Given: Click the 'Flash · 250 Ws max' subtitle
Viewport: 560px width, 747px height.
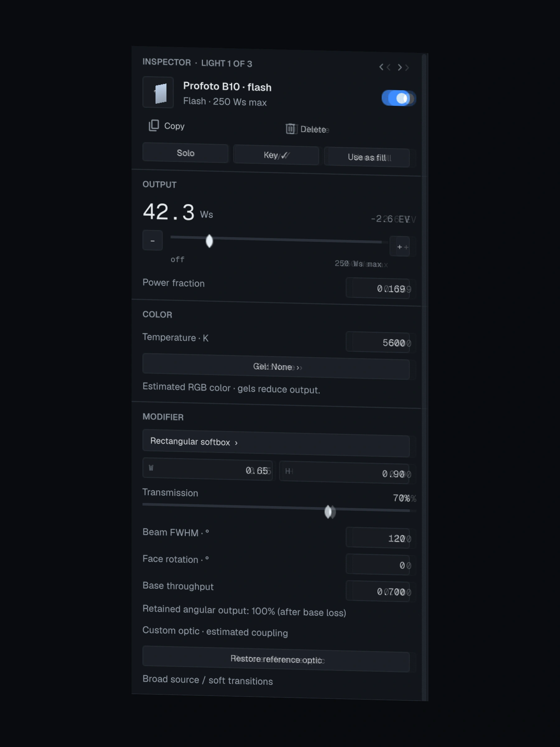Looking at the screenshot, I should coord(225,101).
